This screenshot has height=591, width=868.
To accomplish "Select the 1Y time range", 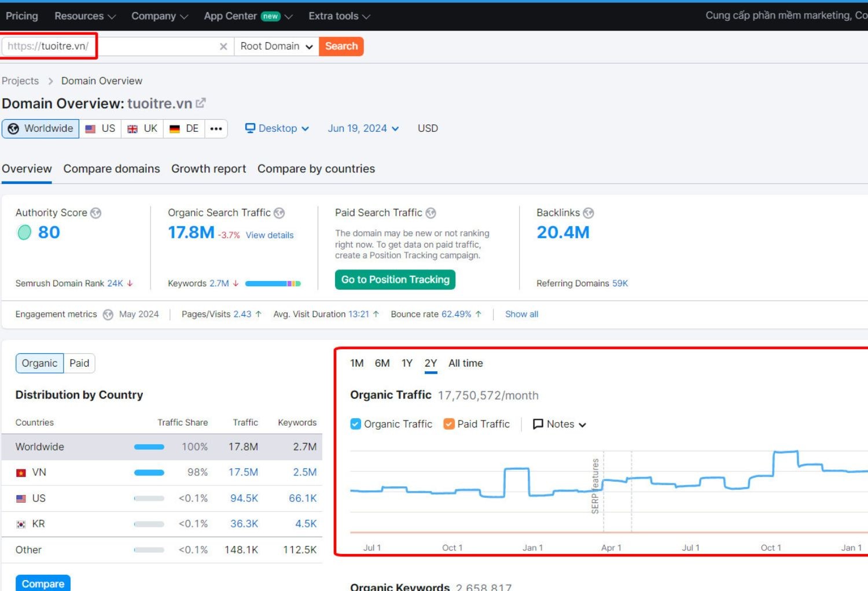I will [x=407, y=363].
